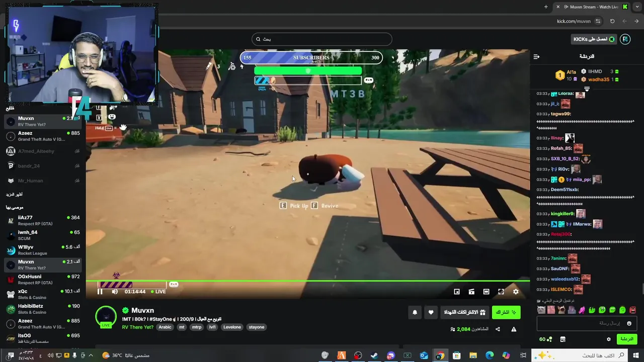Click the heart follow button

point(431,312)
